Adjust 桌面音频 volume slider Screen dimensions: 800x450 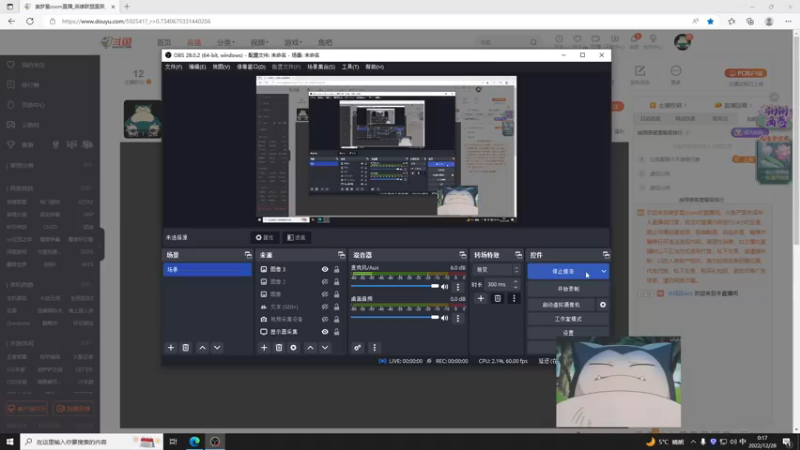(395, 317)
